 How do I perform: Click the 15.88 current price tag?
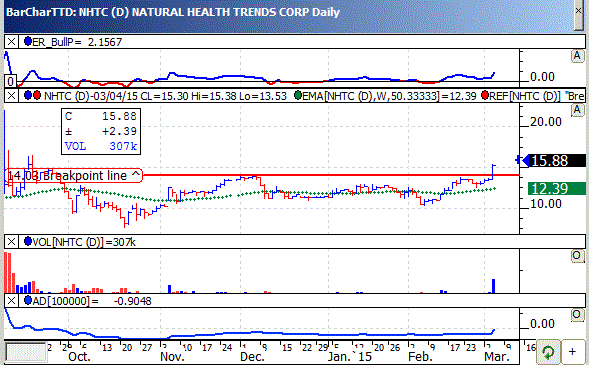tap(554, 161)
